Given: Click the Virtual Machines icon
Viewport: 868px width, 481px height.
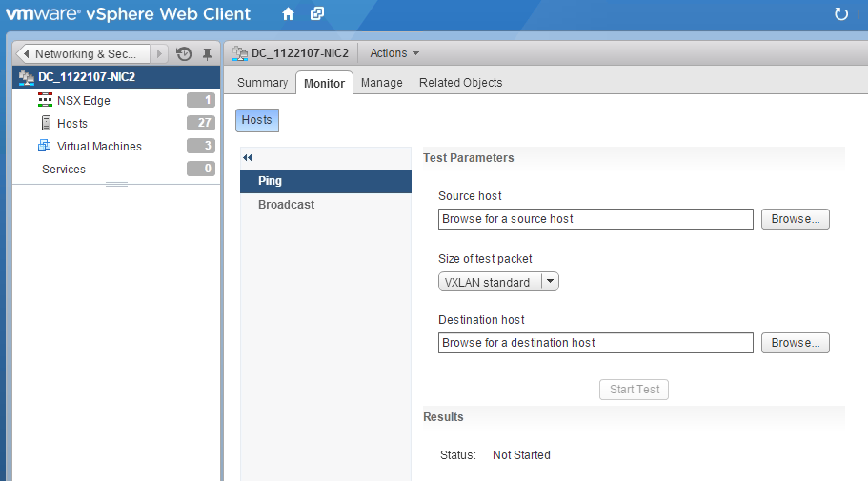Looking at the screenshot, I should coord(44,146).
